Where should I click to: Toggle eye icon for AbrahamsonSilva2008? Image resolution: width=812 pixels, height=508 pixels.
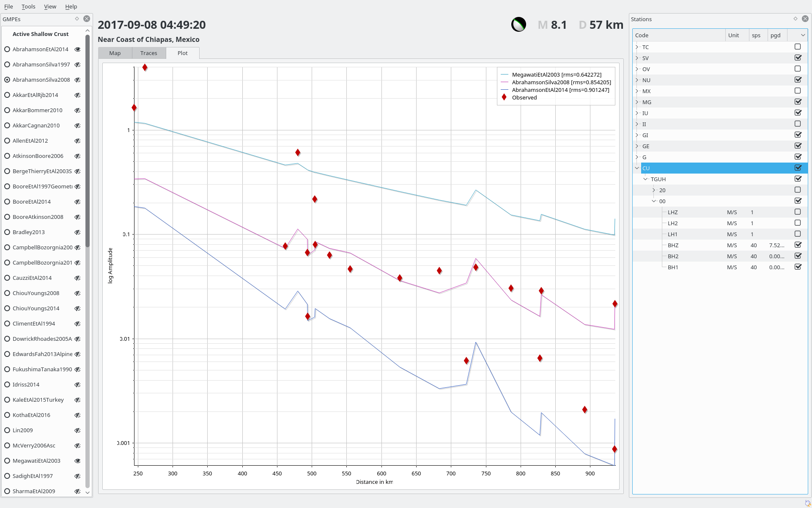coord(77,80)
